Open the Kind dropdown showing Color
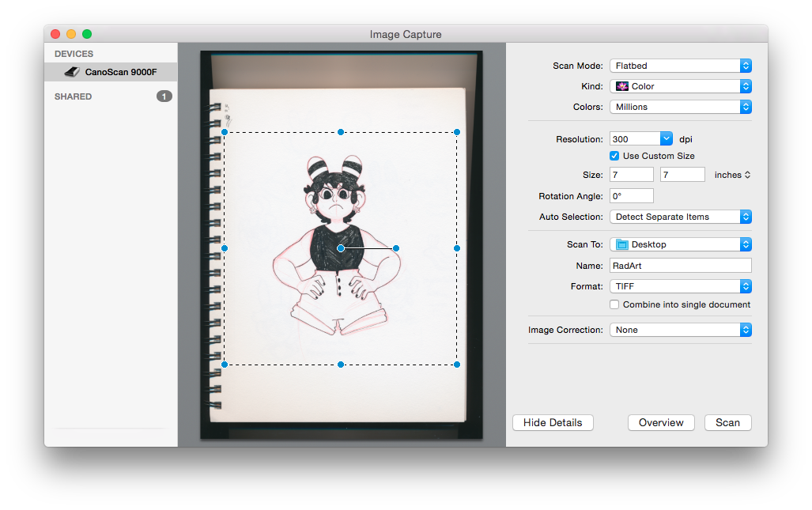Viewport: 812px width, 510px height. point(681,86)
